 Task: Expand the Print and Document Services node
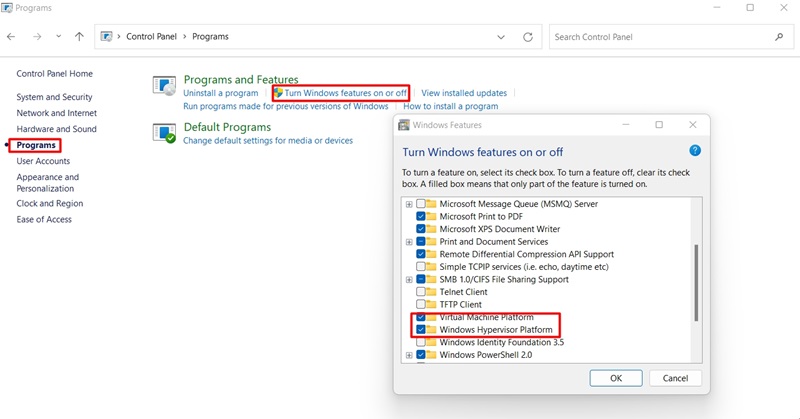(409, 242)
